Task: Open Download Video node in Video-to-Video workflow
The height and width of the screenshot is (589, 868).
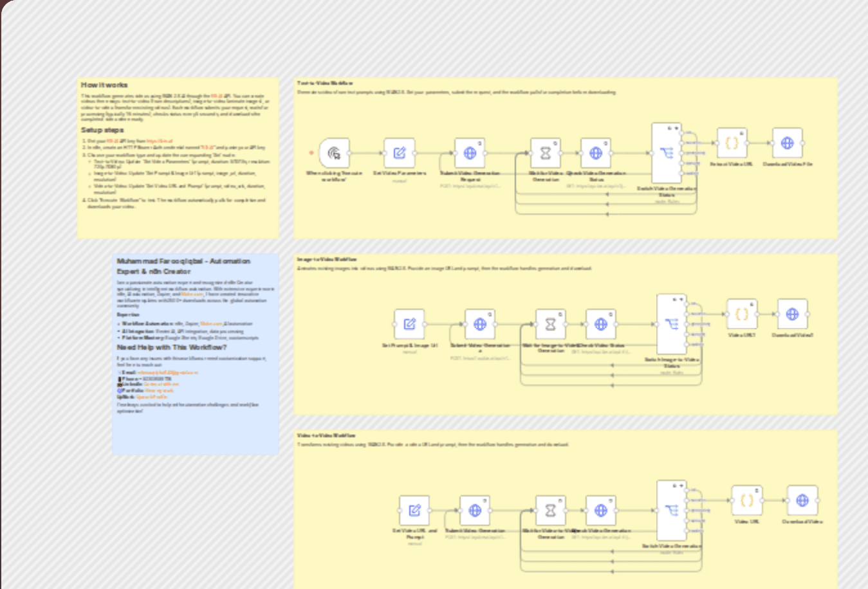Action: [802, 500]
